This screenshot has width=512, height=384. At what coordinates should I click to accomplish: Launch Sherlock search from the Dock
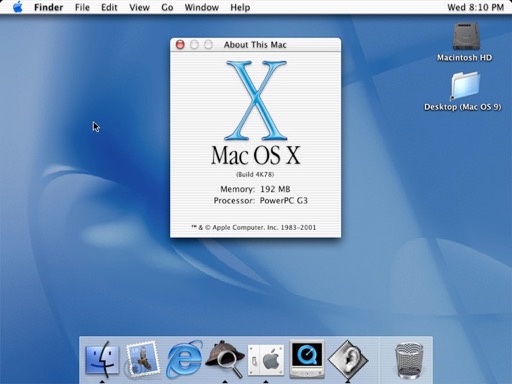225,360
